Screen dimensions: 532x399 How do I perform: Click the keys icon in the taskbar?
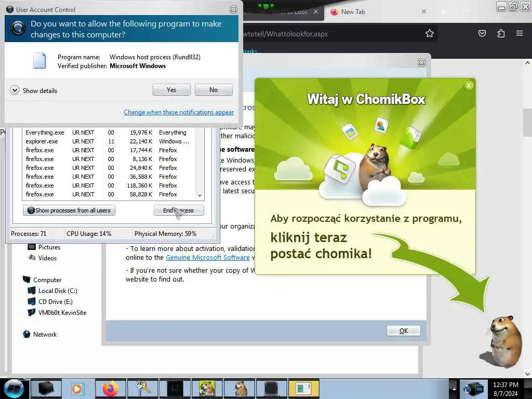[x=142, y=389]
